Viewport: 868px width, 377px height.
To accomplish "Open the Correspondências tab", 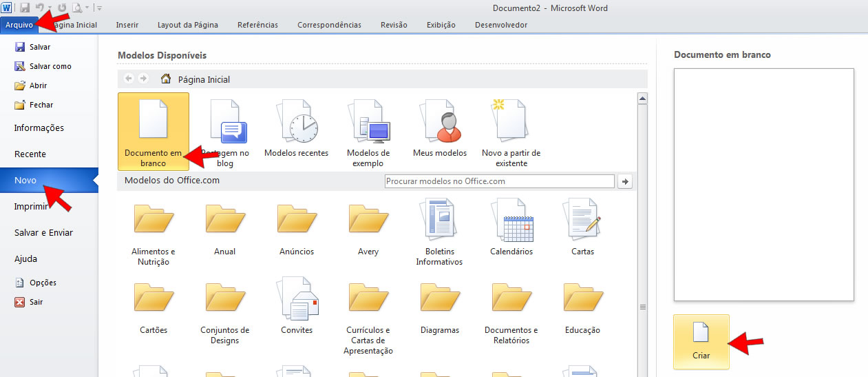I will pos(329,25).
